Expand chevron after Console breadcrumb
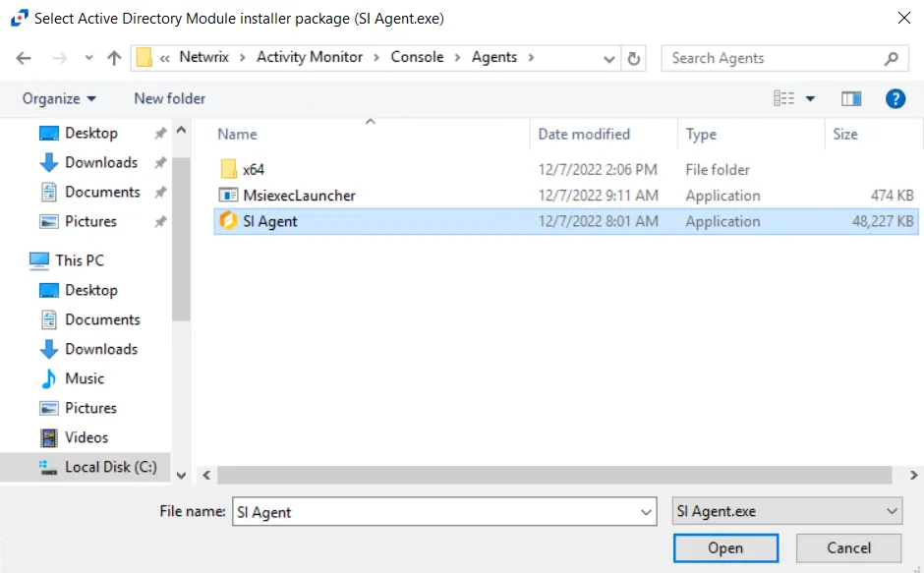This screenshot has height=573, width=924. coord(457,58)
